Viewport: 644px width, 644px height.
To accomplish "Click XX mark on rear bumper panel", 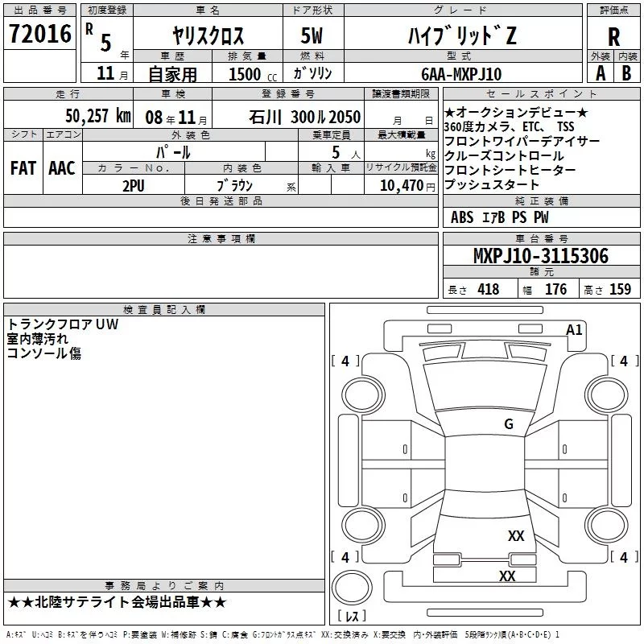I will (507, 576).
